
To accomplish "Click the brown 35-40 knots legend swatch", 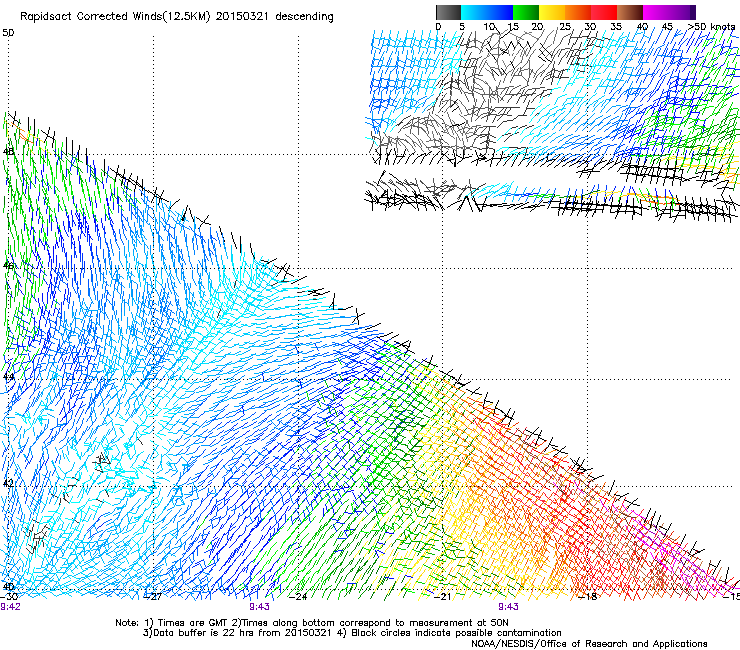I will pos(630,12).
